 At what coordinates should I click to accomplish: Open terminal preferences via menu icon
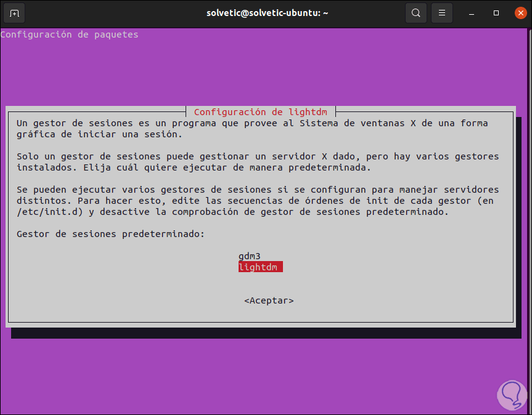[x=441, y=12]
